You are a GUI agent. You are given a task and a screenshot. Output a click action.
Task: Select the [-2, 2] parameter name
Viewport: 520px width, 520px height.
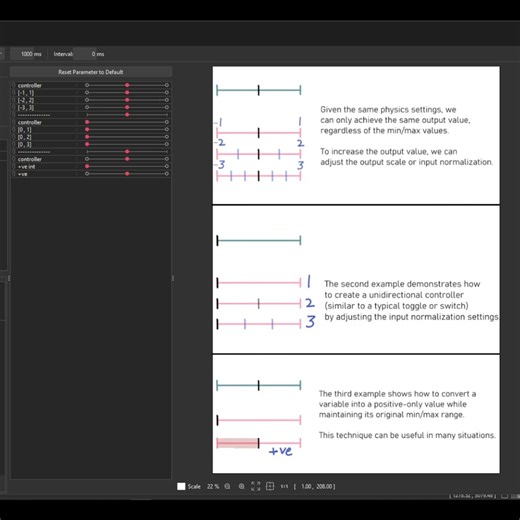26,100
